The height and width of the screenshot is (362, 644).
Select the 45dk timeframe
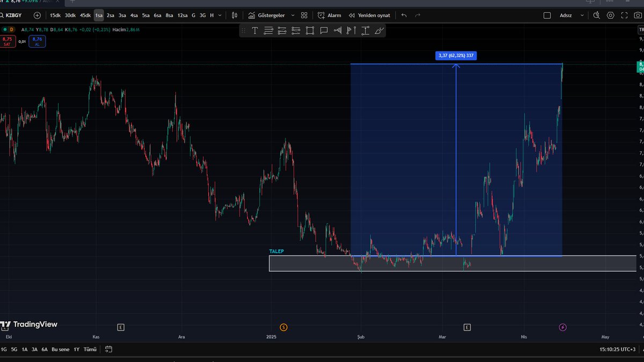85,16
